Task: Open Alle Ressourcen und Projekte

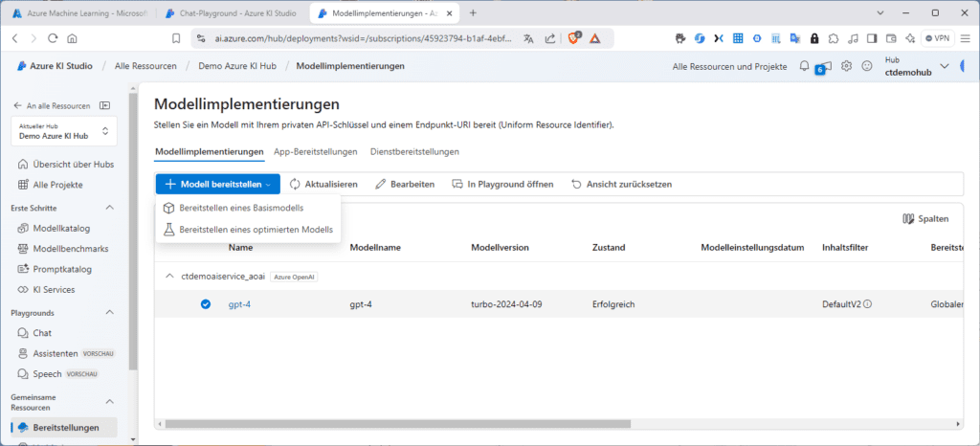Action: tap(729, 66)
